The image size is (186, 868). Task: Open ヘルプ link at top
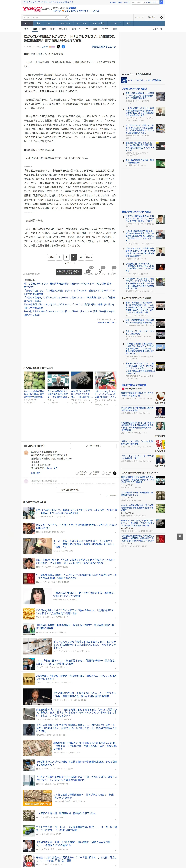[127, 2]
